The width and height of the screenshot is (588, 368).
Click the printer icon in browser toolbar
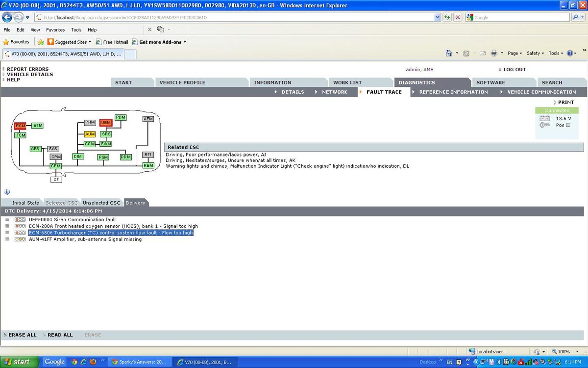click(494, 53)
